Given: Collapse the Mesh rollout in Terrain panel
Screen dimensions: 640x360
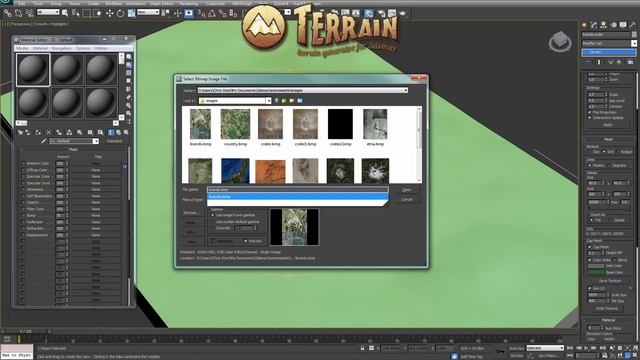Looking at the screenshot, I should (608, 139).
